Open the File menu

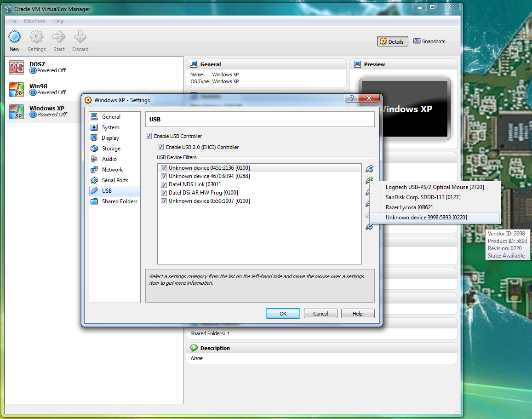(x=12, y=21)
